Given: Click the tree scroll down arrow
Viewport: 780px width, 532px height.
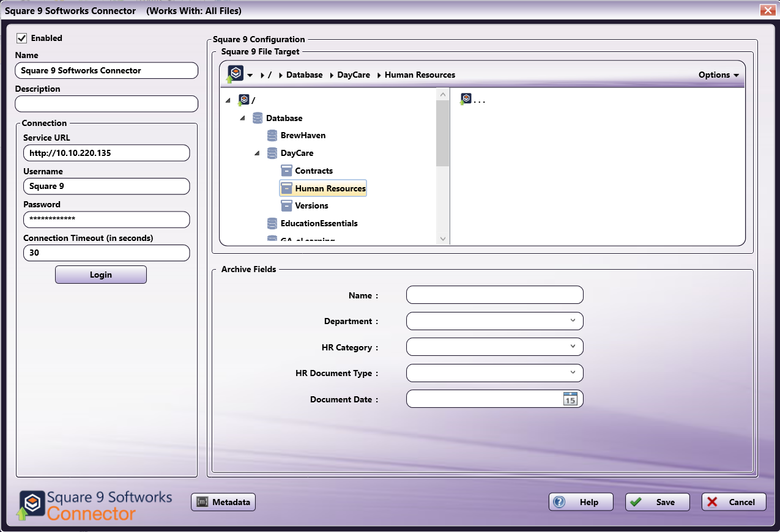Looking at the screenshot, I should tap(443, 239).
